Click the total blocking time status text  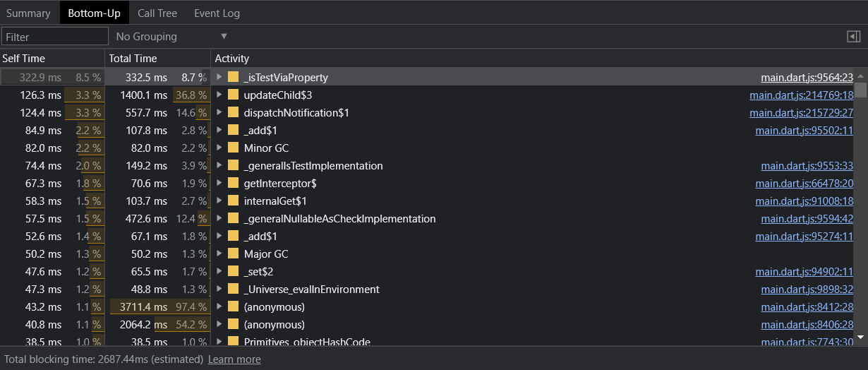104,359
